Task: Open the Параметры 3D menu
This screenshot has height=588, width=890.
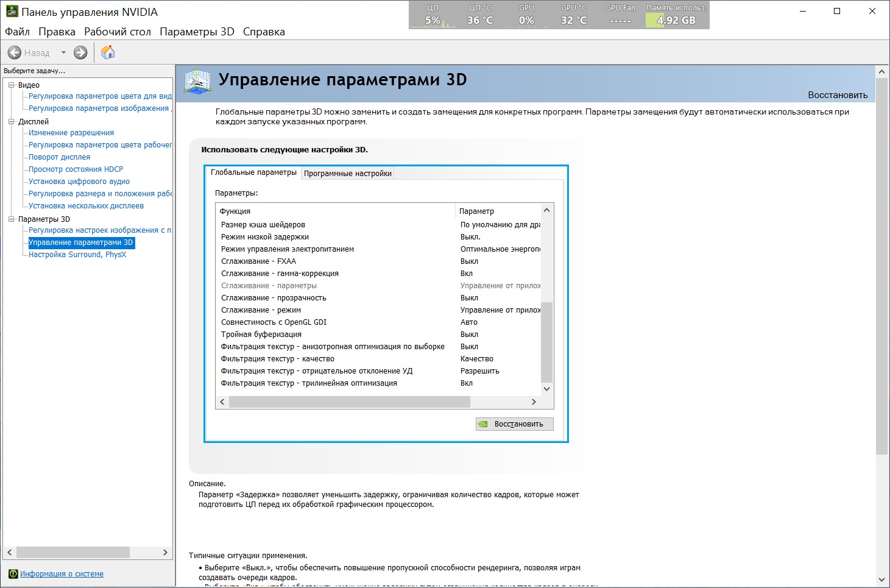Action: tap(197, 32)
